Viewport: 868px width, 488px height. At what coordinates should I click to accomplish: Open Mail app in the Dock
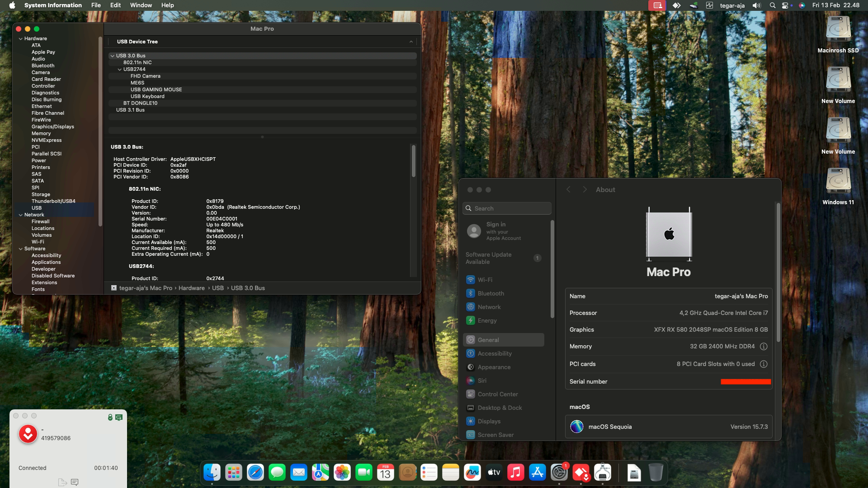tap(299, 473)
